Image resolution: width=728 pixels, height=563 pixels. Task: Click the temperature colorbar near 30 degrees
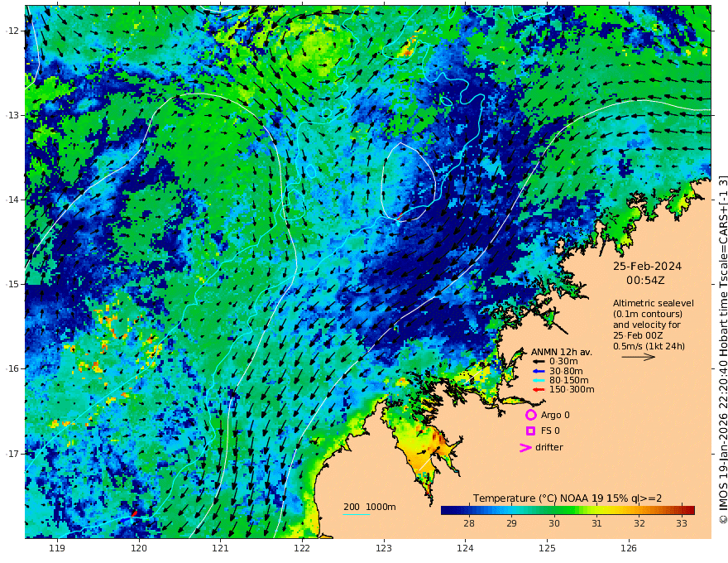point(554,510)
